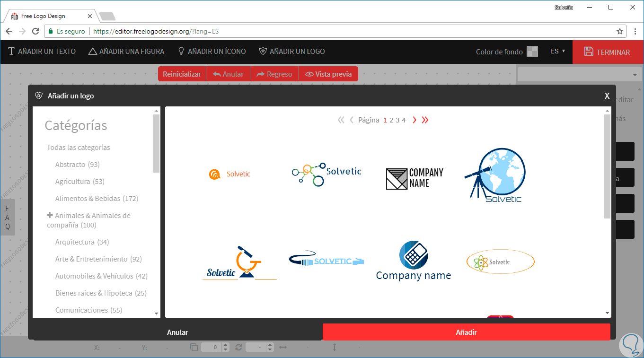Click Añadir una figura in the toolbar
The height and width of the screenshot is (358, 644).
click(x=126, y=52)
